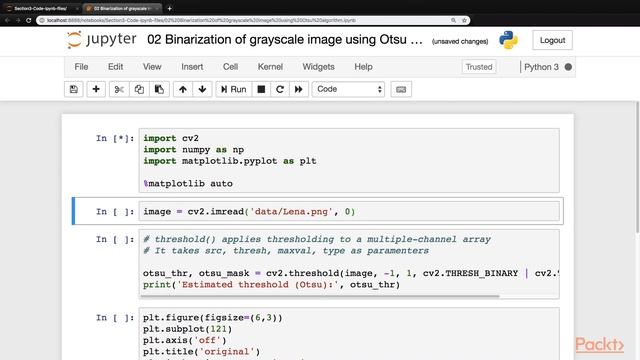Image resolution: width=640 pixels, height=360 pixels.
Task: Restart the kernel with the circular arrow
Action: 280,89
